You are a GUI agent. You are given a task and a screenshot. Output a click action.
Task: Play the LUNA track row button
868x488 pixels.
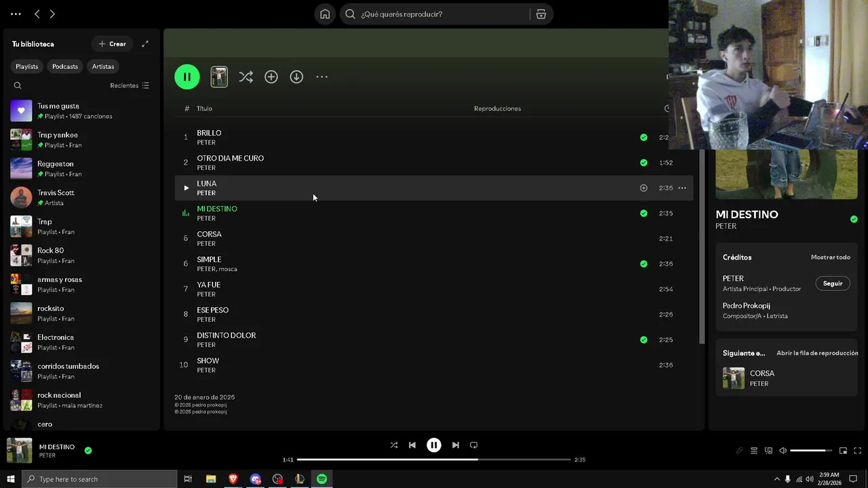186,188
